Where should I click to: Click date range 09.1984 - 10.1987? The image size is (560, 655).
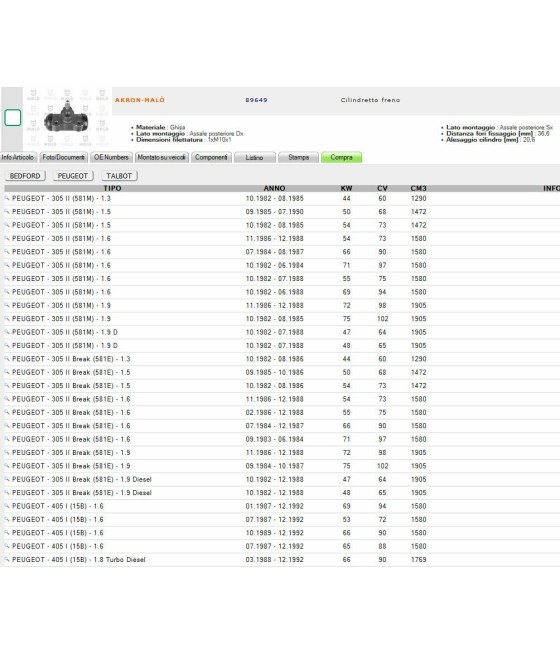coord(274,466)
